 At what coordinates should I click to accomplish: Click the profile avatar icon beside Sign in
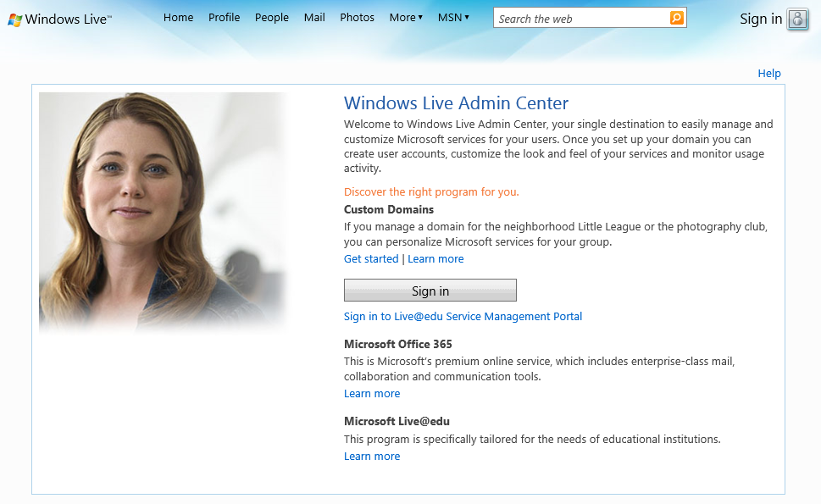(x=797, y=19)
